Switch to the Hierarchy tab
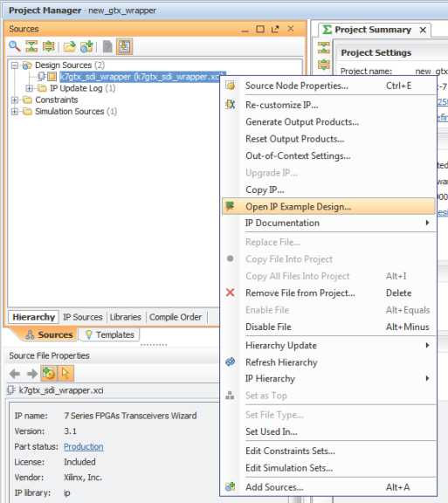The width and height of the screenshot is (448, 503). (x=34, y=317)
